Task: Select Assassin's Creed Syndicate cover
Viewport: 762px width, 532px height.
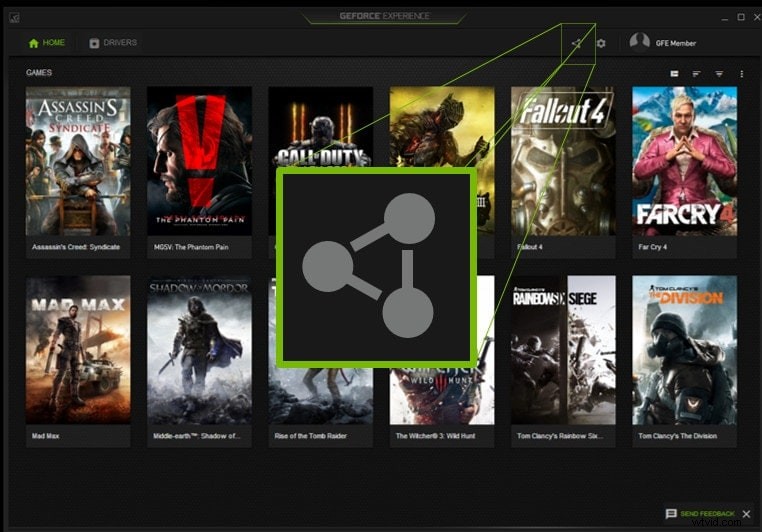Action: (78, 161)
